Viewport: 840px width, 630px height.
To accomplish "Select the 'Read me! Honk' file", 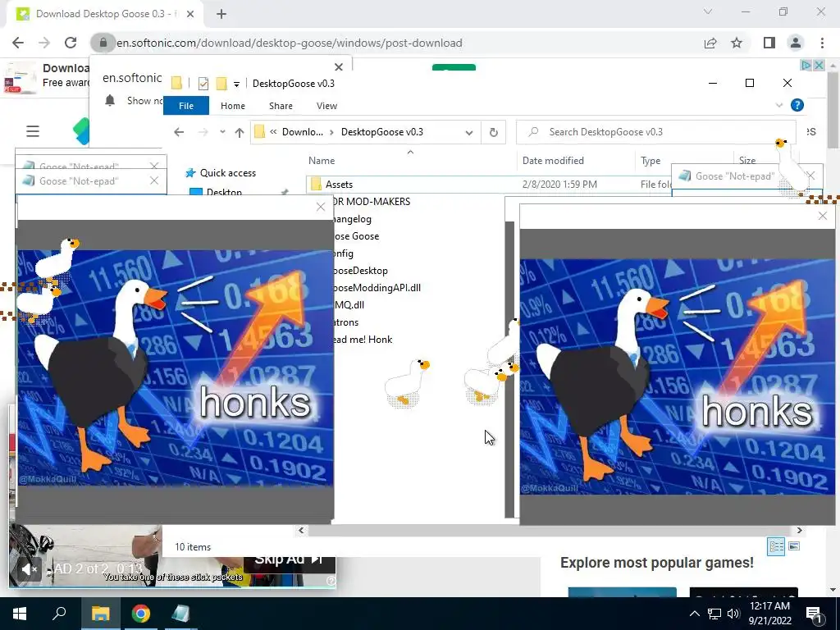I will pos(363,340).
